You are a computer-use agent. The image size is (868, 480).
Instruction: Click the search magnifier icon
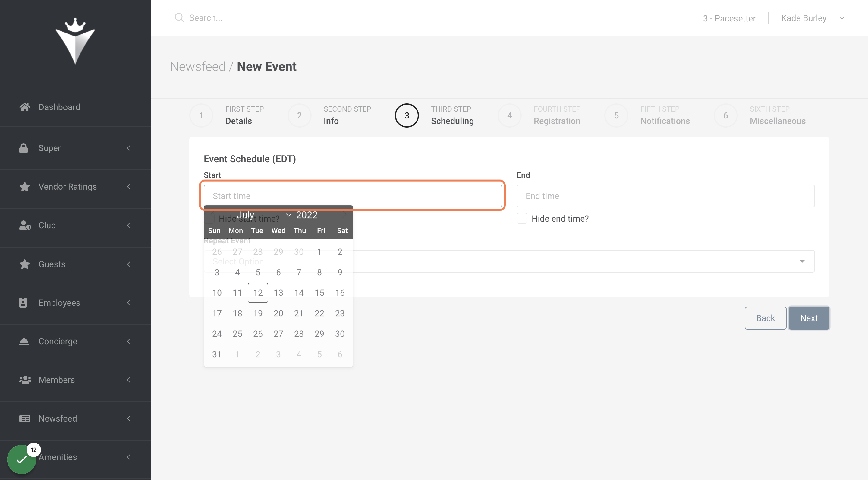179,18
